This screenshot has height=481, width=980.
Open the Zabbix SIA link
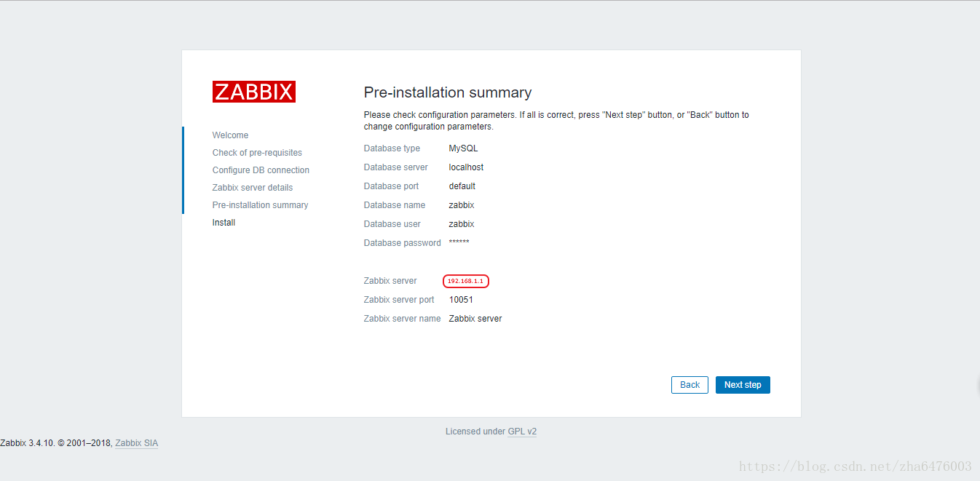136,442
